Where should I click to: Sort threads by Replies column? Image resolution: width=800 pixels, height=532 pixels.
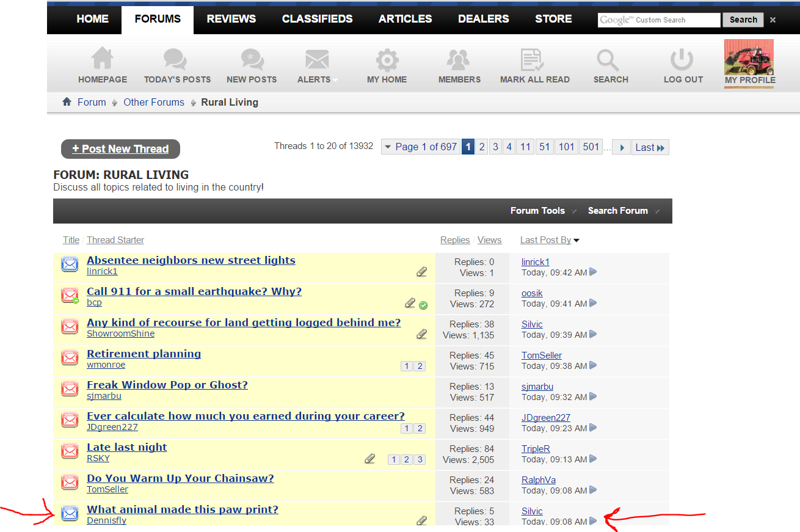454,240
